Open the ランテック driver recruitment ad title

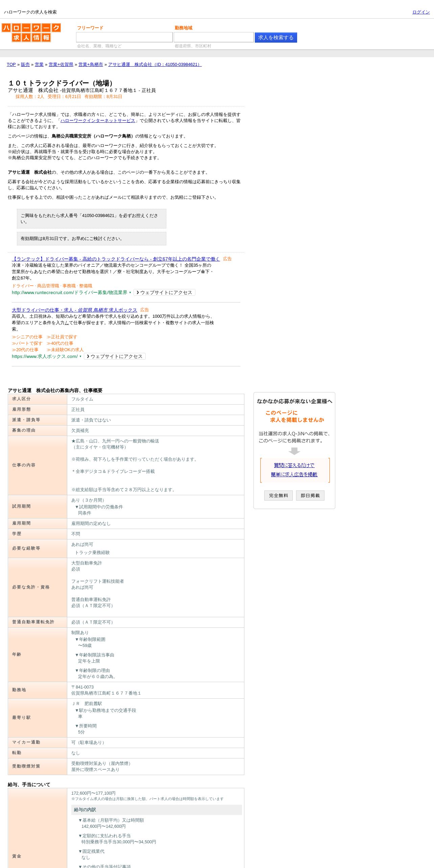(116, 259)
